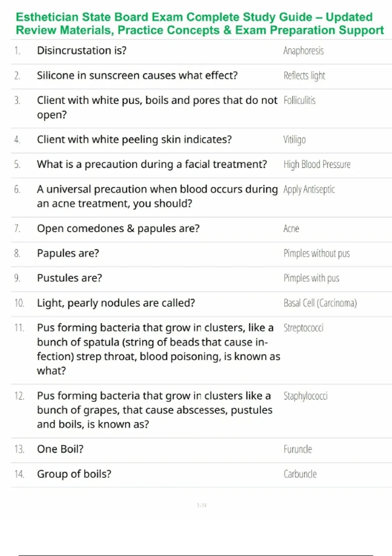
Task: Select the 'Vitiligo' answer
Action: 294,140
